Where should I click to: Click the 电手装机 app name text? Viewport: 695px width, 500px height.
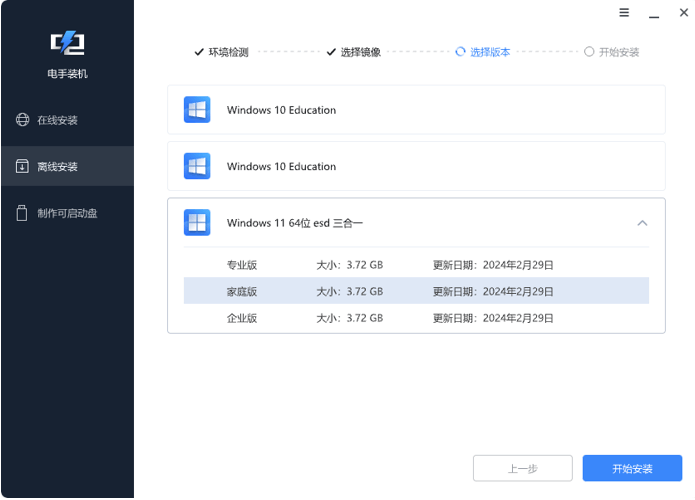[67, 74]
